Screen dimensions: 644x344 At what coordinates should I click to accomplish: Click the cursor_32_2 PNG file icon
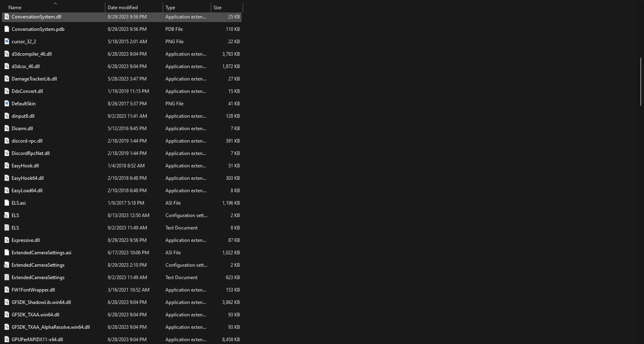point(7,42)
